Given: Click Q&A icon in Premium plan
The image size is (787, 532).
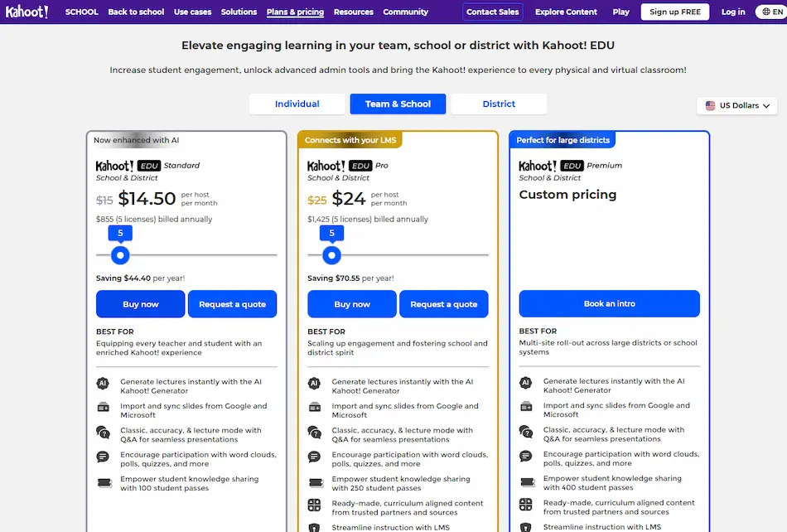Looking at the screenshot, I should (x=525, y=432).
